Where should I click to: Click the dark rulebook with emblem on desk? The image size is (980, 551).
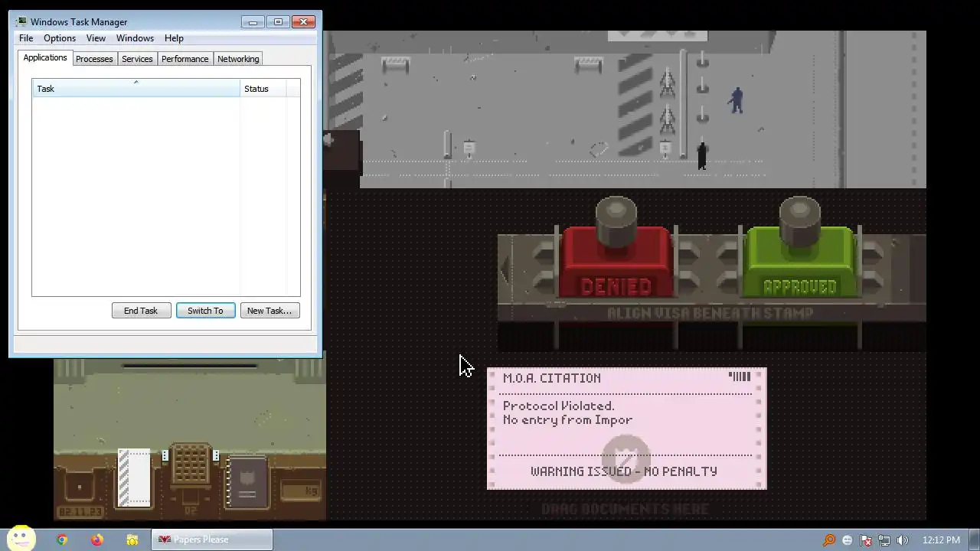point(247,482)
